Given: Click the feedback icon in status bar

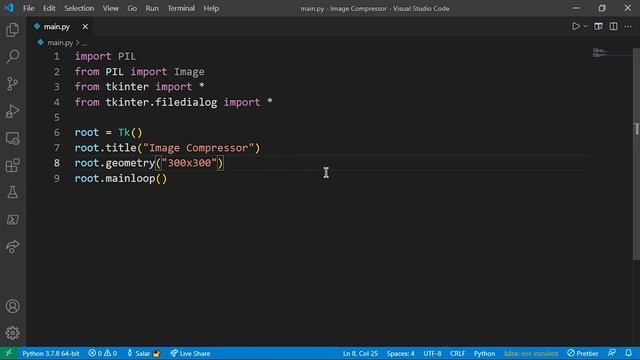Looking at the screenshot, I should 611,353.
